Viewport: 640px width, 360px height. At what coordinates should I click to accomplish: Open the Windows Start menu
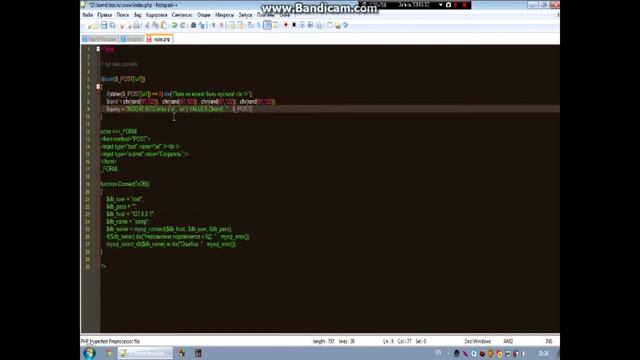[89, 353]
